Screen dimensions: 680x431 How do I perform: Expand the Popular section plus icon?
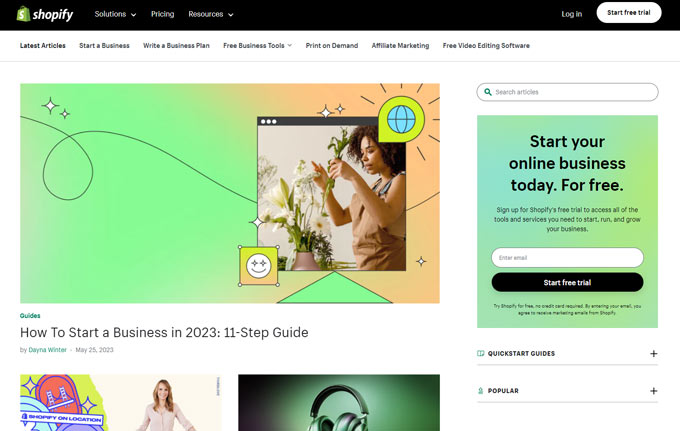654,391
